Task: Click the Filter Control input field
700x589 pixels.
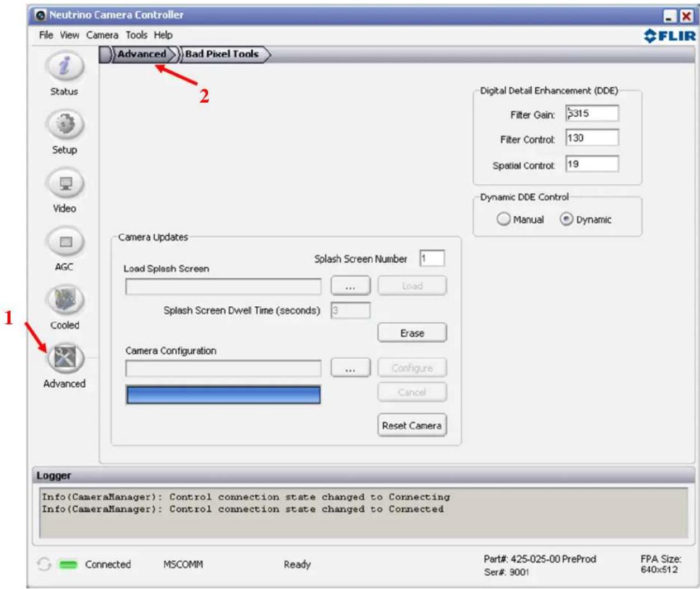Action: (592, 138)
